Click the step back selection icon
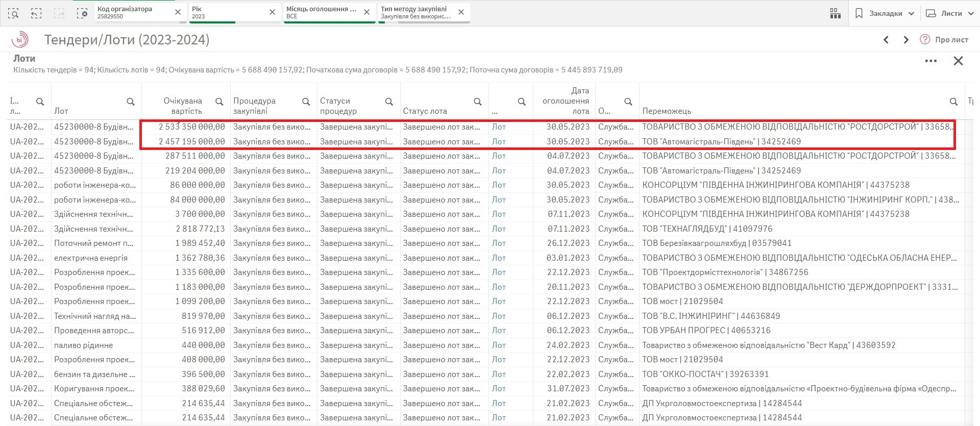Viewport: 980px width, 426px height. (36, 14)
